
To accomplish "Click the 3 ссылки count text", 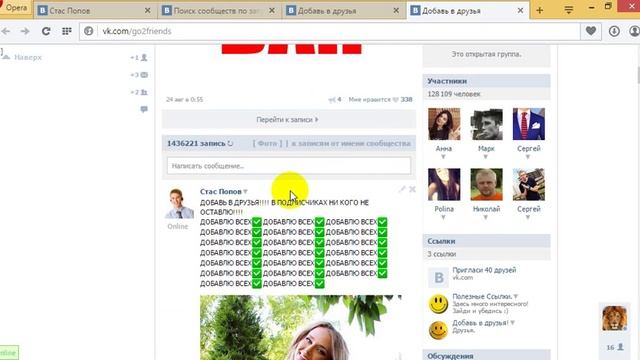I will (442, 254).
